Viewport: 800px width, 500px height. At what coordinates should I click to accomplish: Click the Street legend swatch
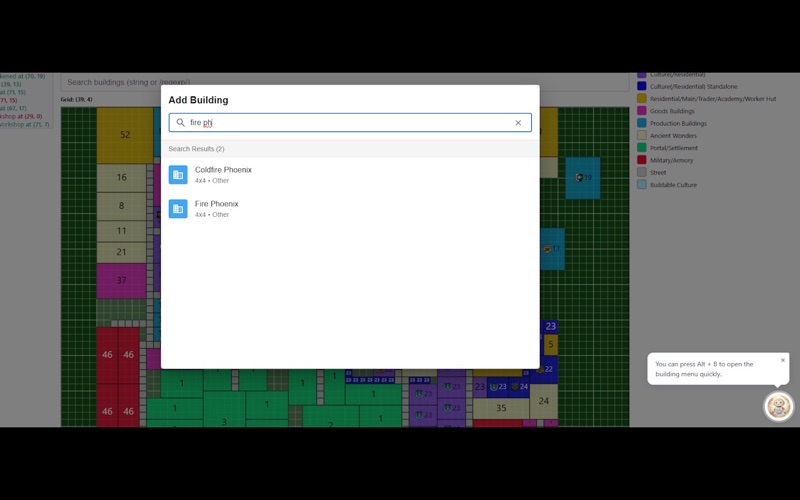642,172
